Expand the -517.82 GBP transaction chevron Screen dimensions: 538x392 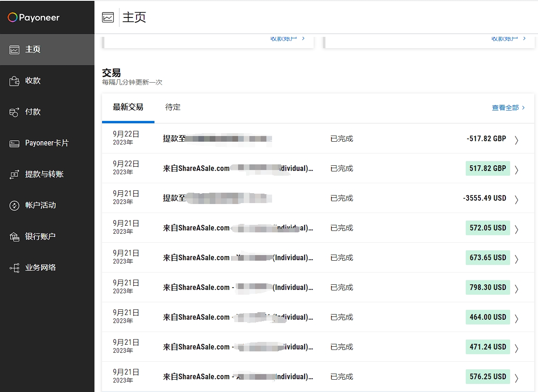516,140
